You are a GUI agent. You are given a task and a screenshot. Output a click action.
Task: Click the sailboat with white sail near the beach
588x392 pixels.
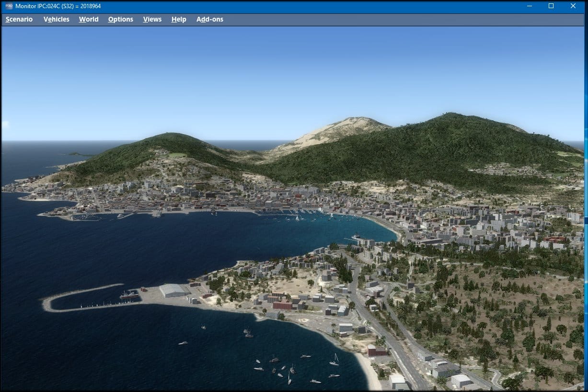coord(335,359)
